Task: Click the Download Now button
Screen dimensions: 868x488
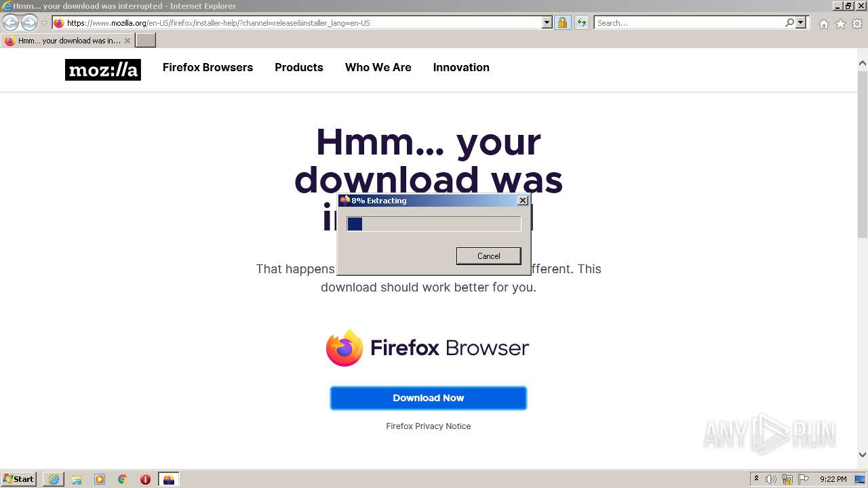Action: click(x=429, y=398)
